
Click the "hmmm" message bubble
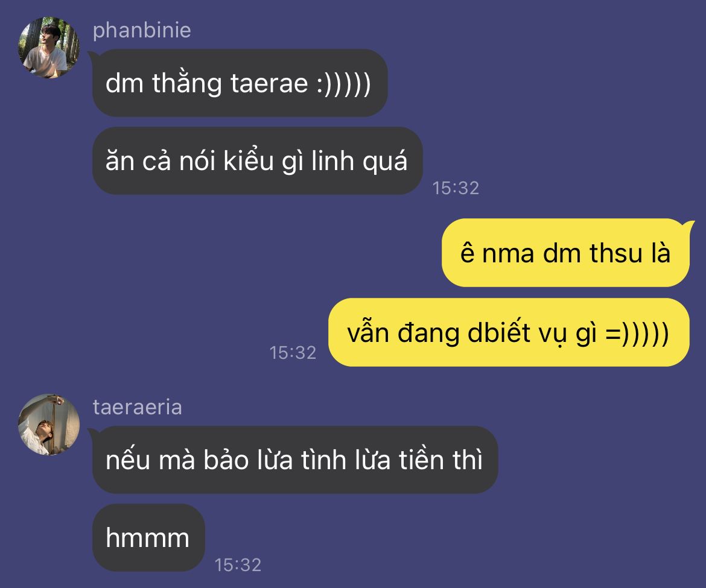(148, 537)
